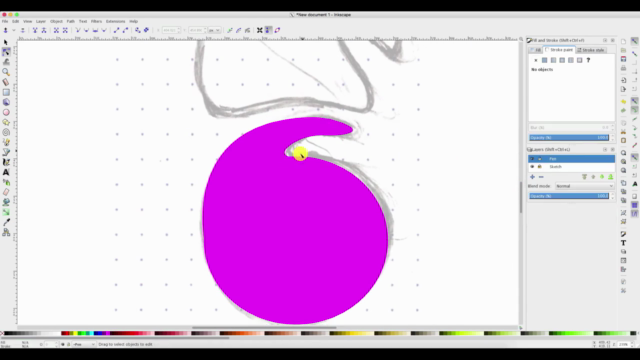This screenshot has height=360, width=640.
Task: Click the Fill and Stroke Opacity slider
Action: coord(569,138)
